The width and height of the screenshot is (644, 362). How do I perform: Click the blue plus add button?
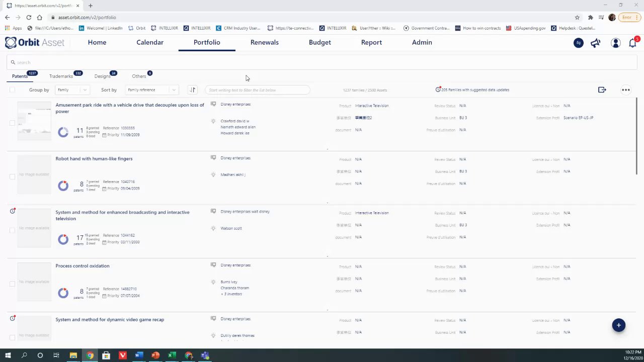(619, 325)
